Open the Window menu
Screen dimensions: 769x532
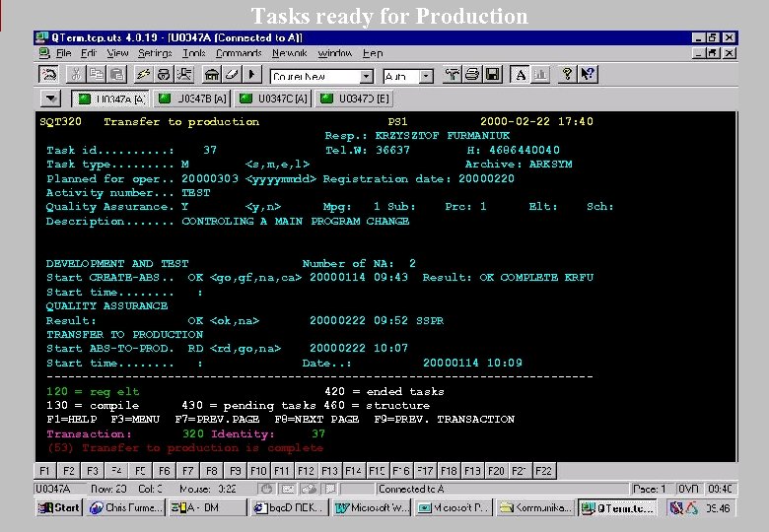coord(335,53)
